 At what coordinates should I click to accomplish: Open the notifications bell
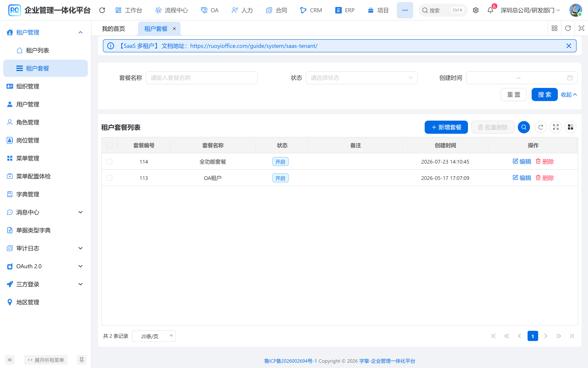point(490,10)
